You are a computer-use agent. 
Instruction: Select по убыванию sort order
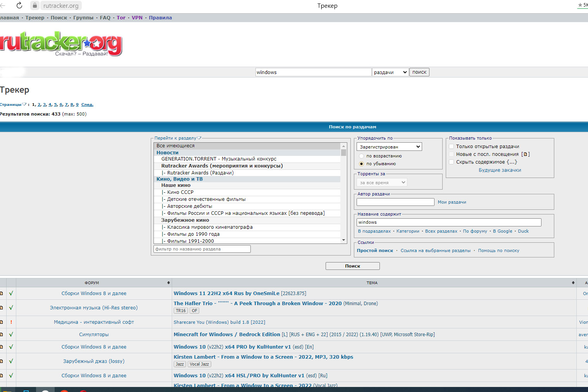point(361,164)
